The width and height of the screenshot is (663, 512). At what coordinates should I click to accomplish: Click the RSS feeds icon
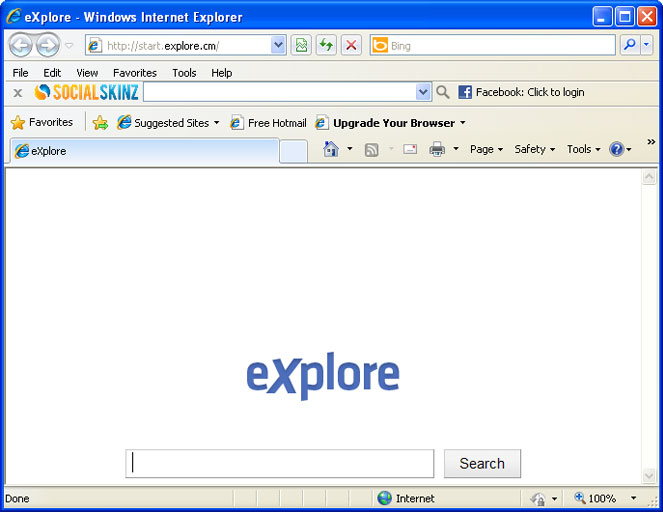(x=371, y=150)
